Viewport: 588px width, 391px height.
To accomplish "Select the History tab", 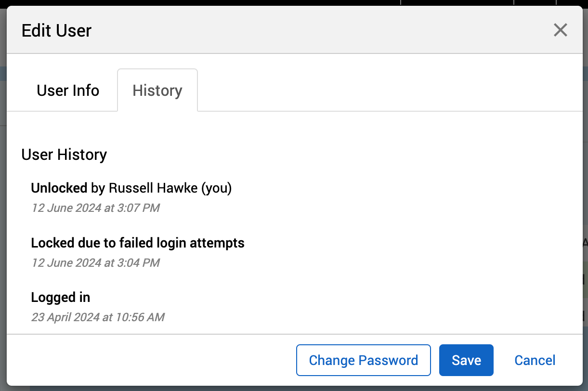I will 157,91.
